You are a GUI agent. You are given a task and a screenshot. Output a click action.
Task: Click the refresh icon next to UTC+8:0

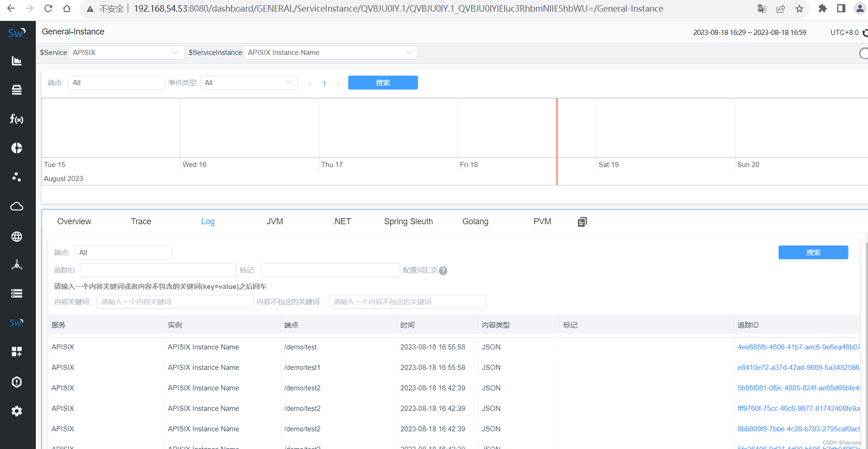(865, 33)
